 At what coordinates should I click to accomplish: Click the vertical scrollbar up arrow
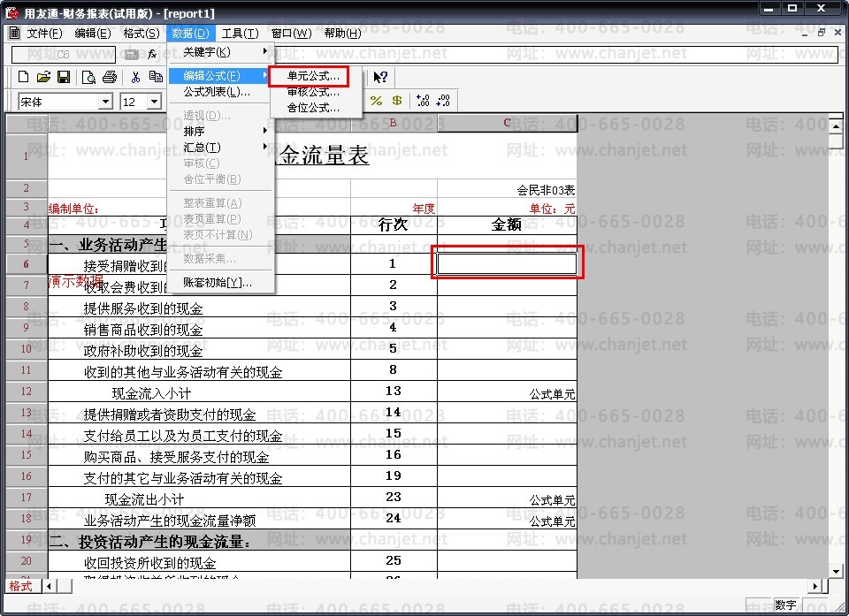pyautogui.click(x=836, y=126)
